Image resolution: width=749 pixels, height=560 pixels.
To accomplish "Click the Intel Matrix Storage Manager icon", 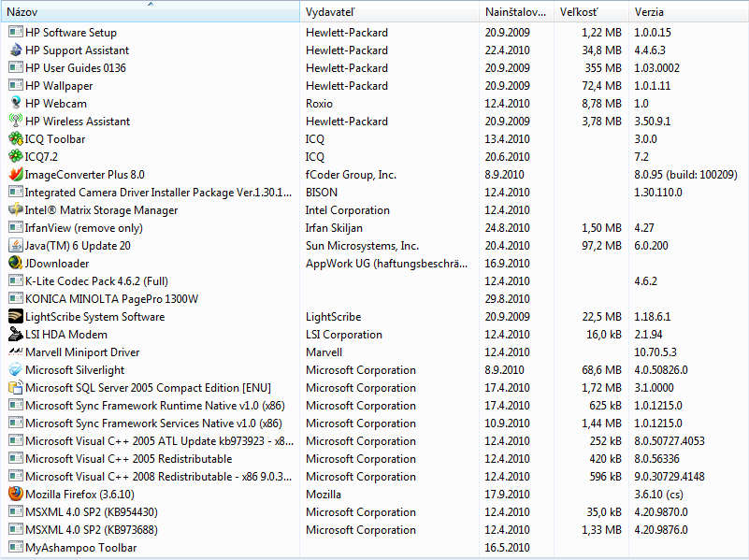I will pos(16,209).
